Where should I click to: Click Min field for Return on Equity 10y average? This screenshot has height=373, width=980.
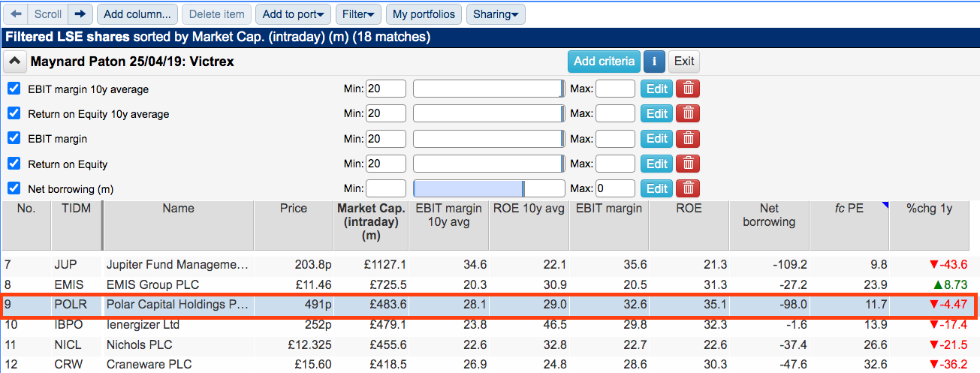click(x=386, y=114)
